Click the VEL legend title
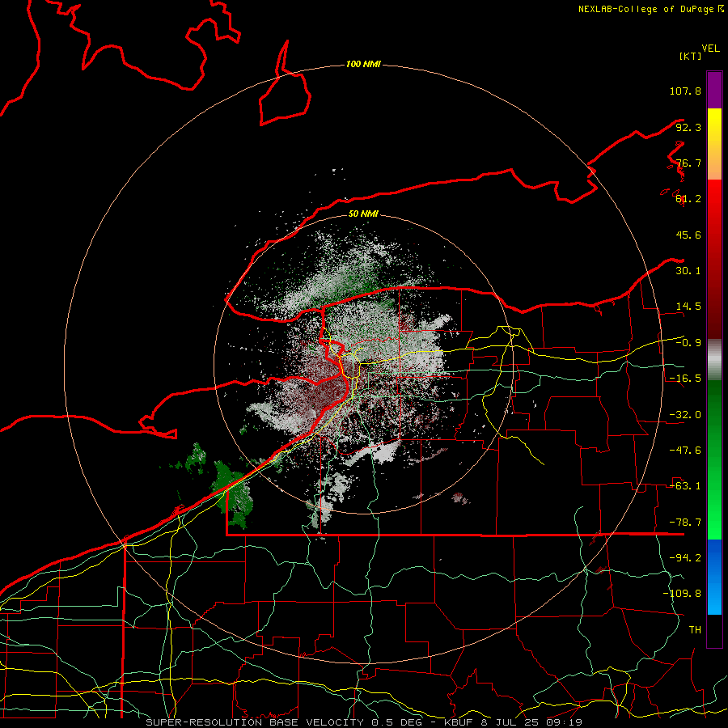Screen dimensions: 728x728 [710, 49]
